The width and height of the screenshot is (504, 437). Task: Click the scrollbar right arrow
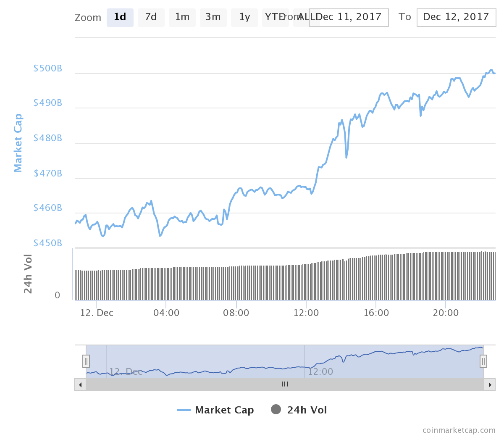(x=489, y=384)
